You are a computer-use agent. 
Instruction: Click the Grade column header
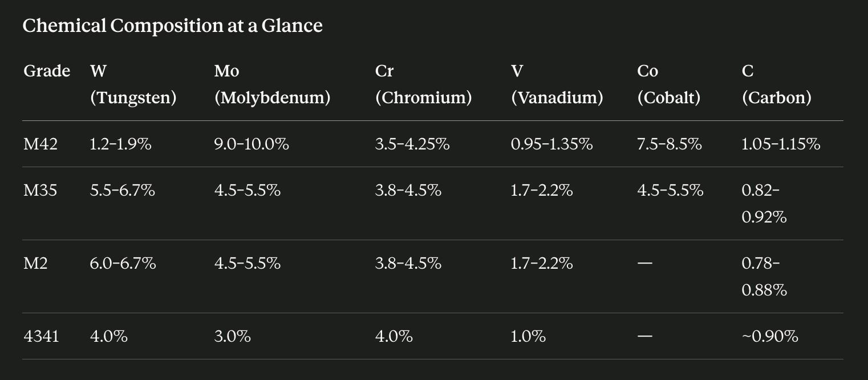click(47, 71)
